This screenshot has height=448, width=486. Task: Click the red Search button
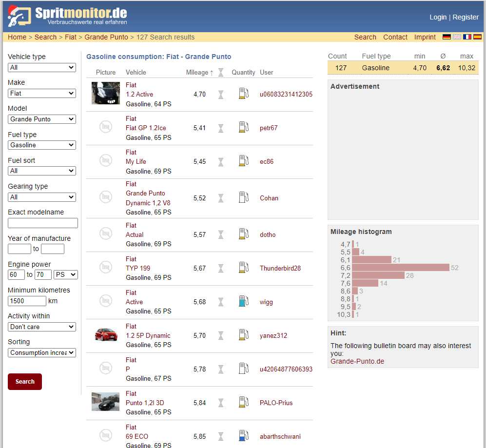(25, 382)
